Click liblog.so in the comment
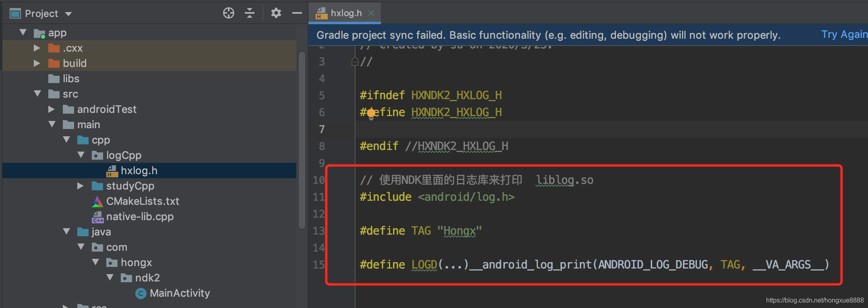Image resolution: width=868 pixels, height=308 pixels. pos(564,180)
